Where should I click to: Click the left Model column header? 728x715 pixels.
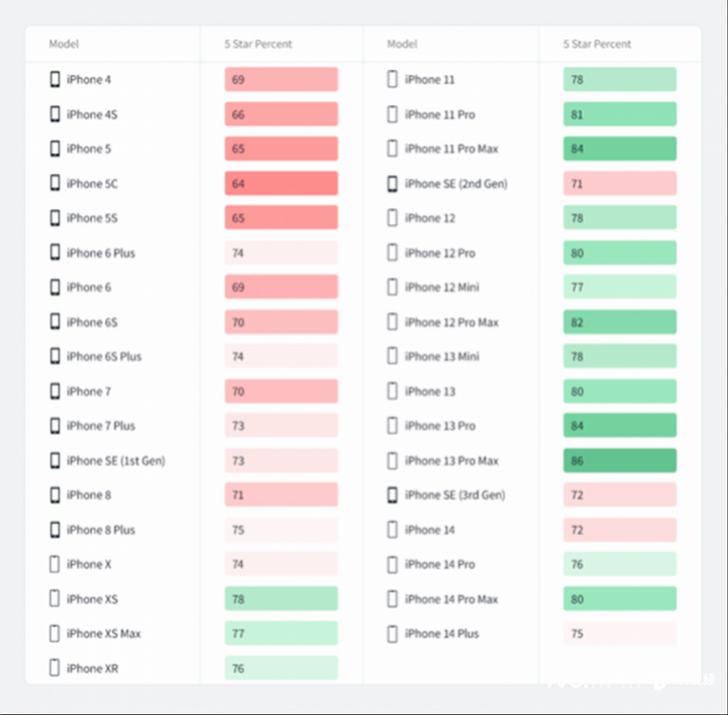point(64,44)
